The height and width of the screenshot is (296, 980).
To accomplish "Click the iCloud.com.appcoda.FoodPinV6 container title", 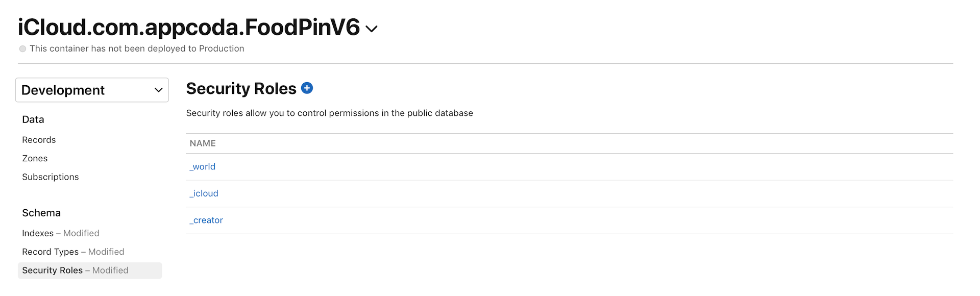I will coord(189,26).
